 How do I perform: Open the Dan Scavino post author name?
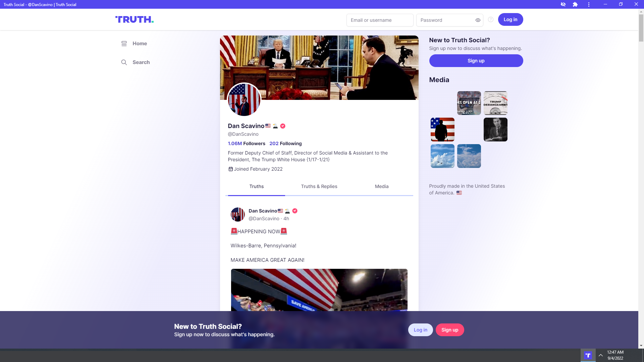(x=263, y=211)
